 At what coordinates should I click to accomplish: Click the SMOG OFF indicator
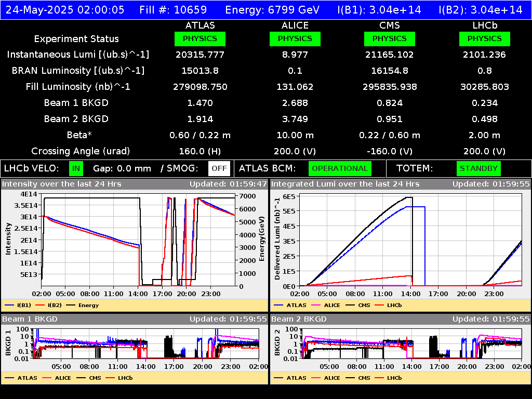(x=219, y=169)
